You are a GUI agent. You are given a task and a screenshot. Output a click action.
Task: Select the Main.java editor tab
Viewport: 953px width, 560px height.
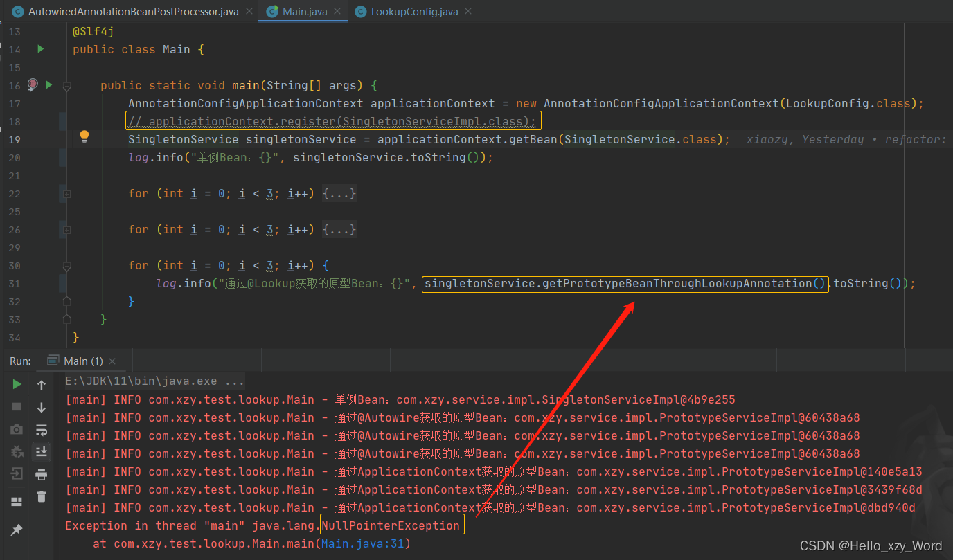[304, 12]
